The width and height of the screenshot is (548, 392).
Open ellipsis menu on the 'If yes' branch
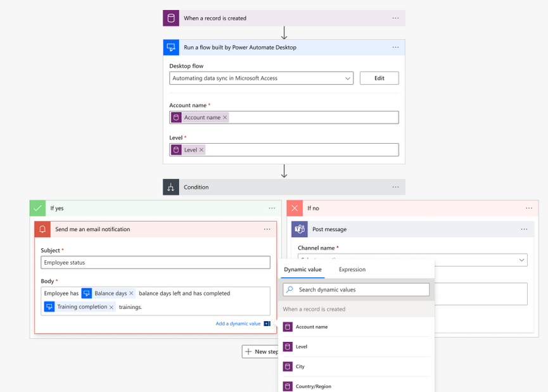click(272, 208)
